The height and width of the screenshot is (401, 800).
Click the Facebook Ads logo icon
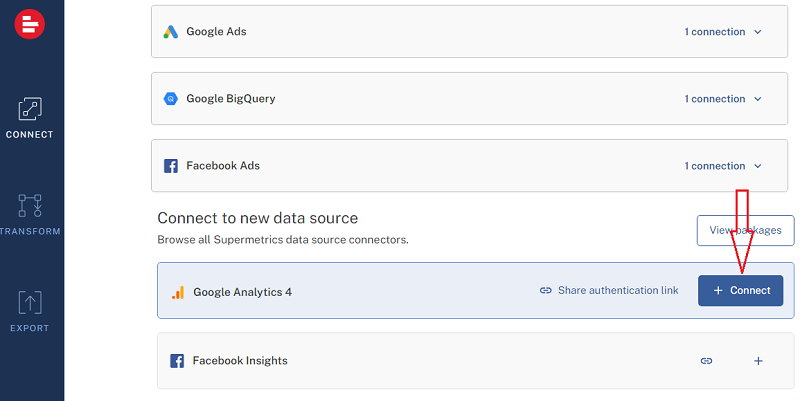pos(171,166)
